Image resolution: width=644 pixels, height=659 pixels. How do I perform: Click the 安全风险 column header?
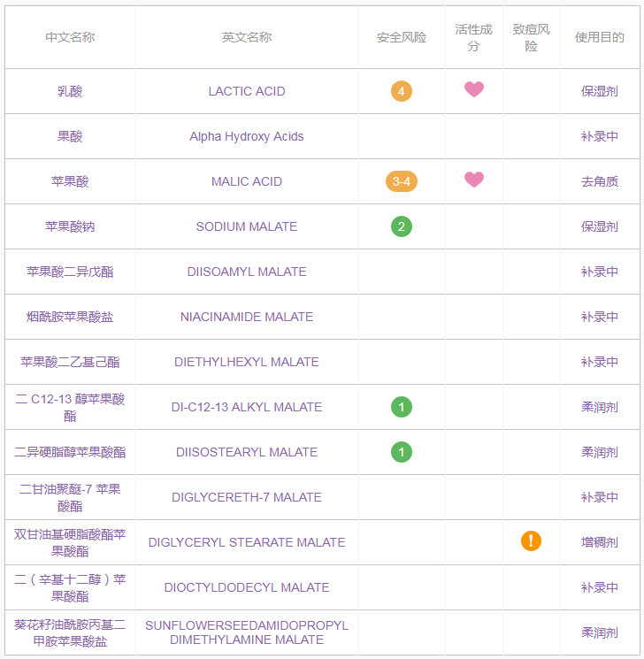[402, 37]
